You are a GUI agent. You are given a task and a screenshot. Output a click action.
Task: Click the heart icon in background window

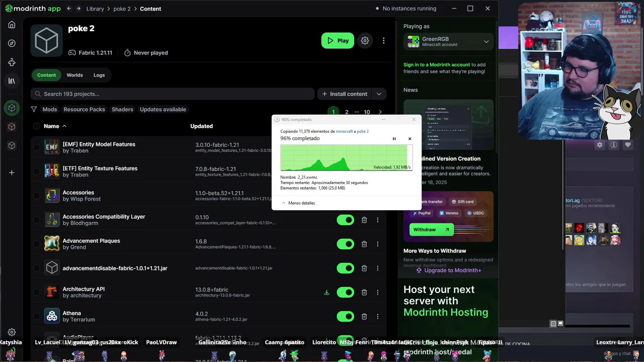point(627,145)
